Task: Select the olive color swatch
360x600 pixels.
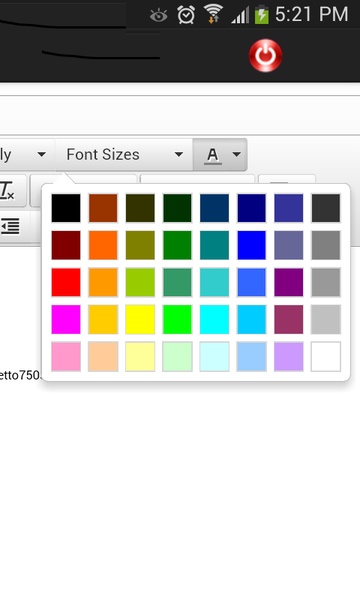Action: coord(140,245)
